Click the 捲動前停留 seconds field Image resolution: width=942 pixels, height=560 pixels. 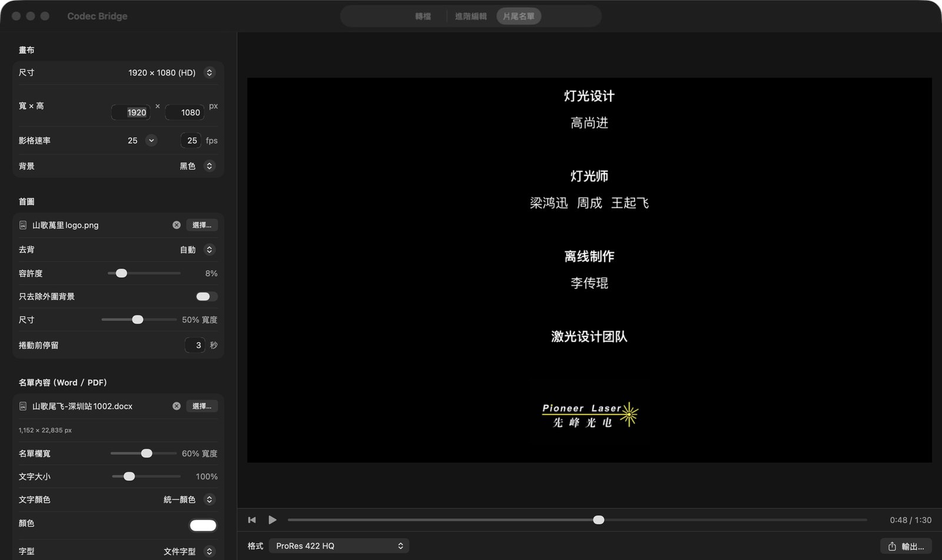point(195,345)
